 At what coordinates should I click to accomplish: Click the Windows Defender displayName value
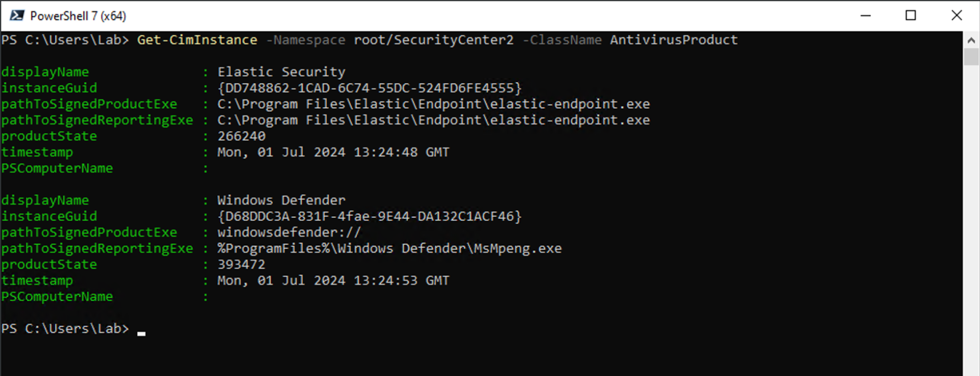click(x=281, y=200)
